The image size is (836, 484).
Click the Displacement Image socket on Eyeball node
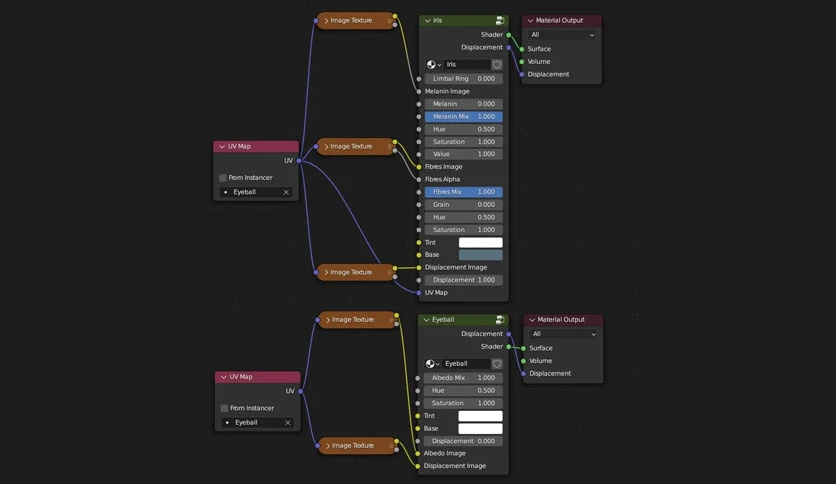(418, 466)
